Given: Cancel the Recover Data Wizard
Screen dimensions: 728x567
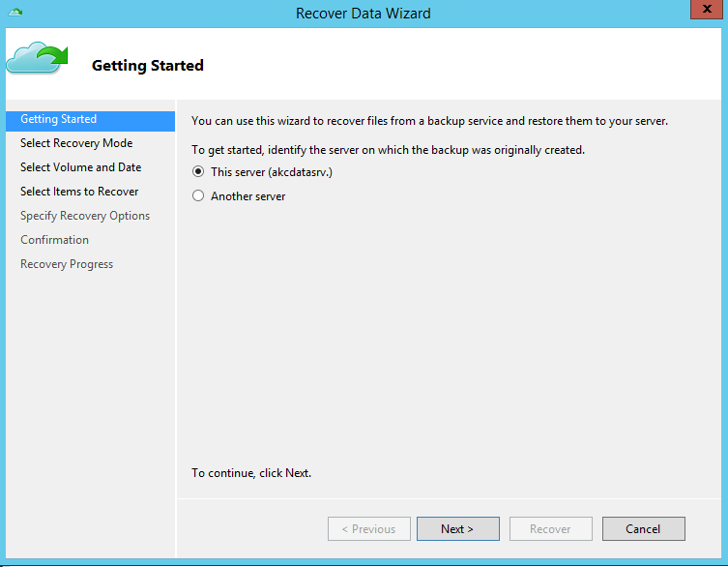Looking at the screenshot, I should click(x=643, y=529).
